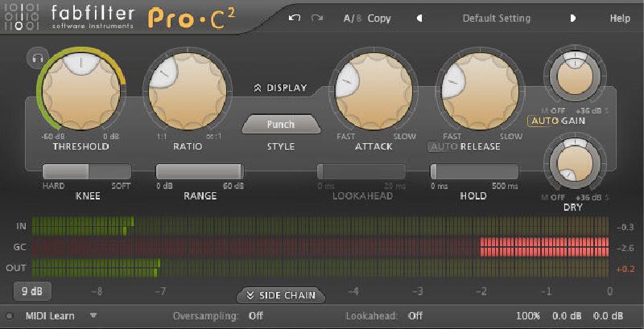This screenshot has height=329, width=644.
Task: Click the Redo arrow icon
Action: tap(316, 19)
